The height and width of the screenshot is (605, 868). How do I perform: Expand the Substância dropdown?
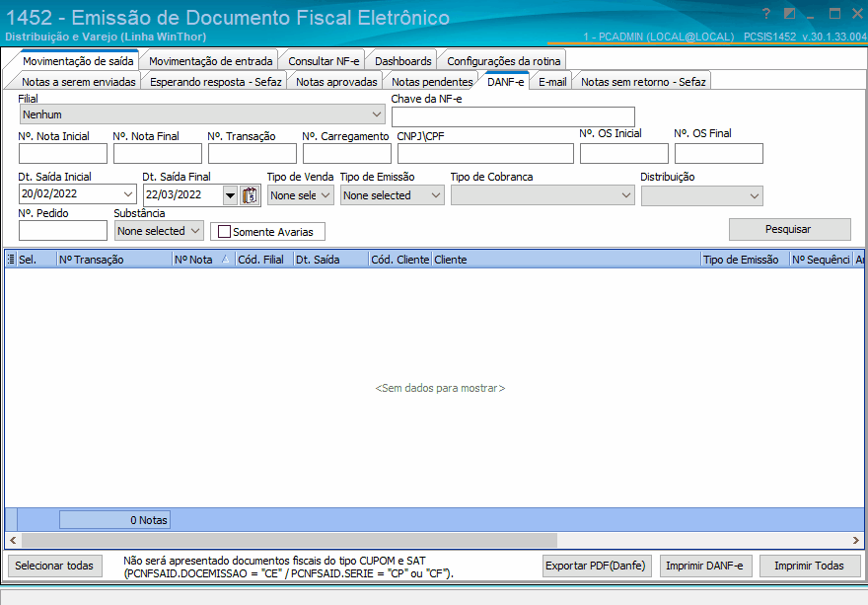(x=195, y=231)
